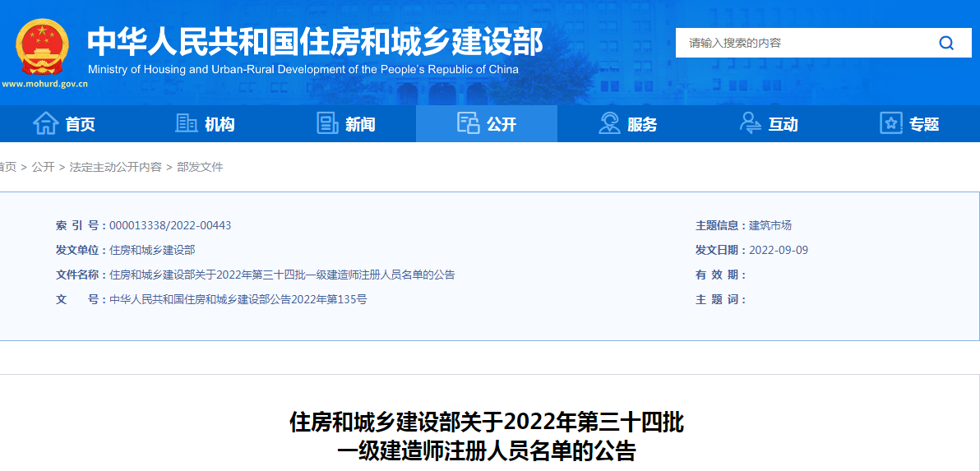The image size is (980, 471).
Task: Open the 互动 menu item
Action: 784,124
